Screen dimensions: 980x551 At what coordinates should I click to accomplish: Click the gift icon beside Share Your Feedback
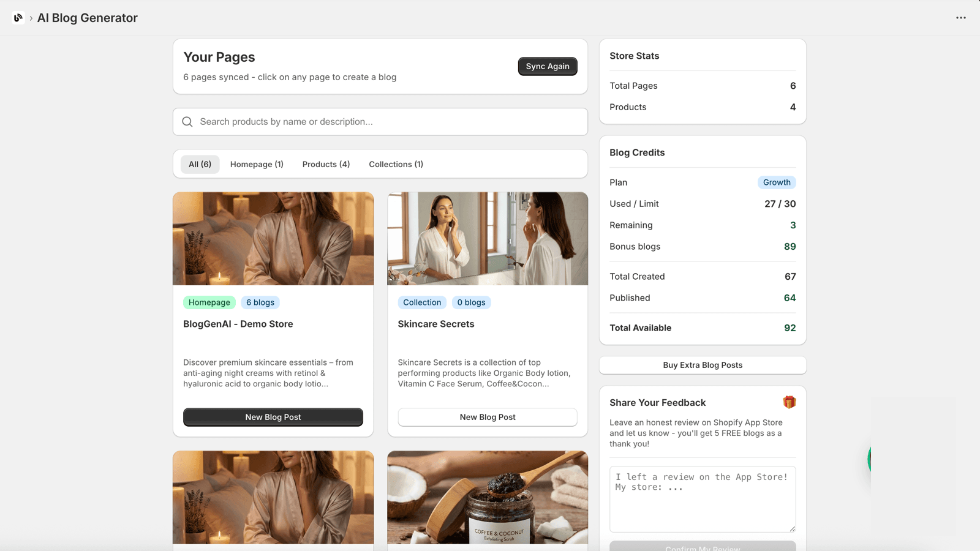(790, 402)
